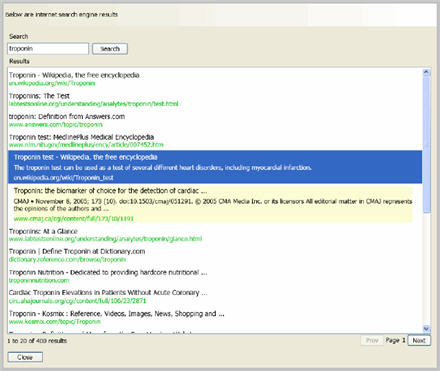This screenshot has height=371, width=440.
Task: Click the '1 to 20 of 400 results' status text
Action: (x=37, y=341)
